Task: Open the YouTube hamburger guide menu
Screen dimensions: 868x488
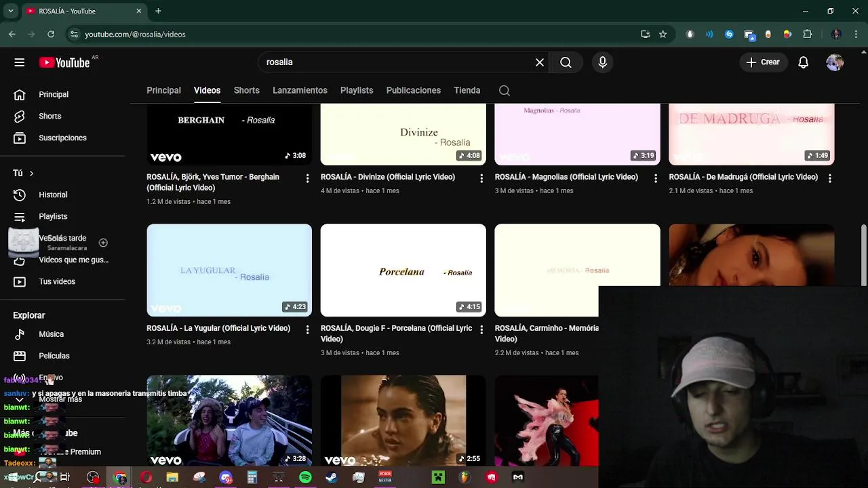Action: coord(19,62)
